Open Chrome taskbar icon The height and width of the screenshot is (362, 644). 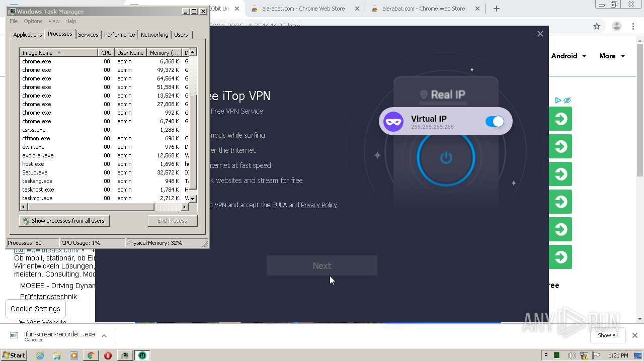click(91, 355)
